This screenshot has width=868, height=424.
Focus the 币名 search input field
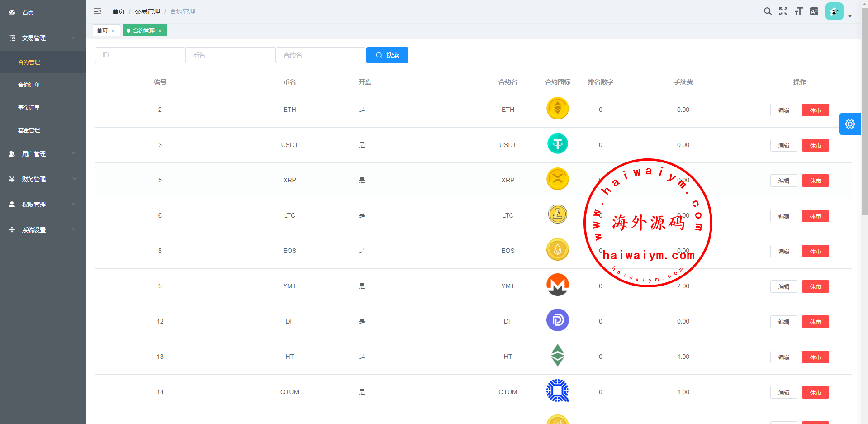tap(230, 55)
